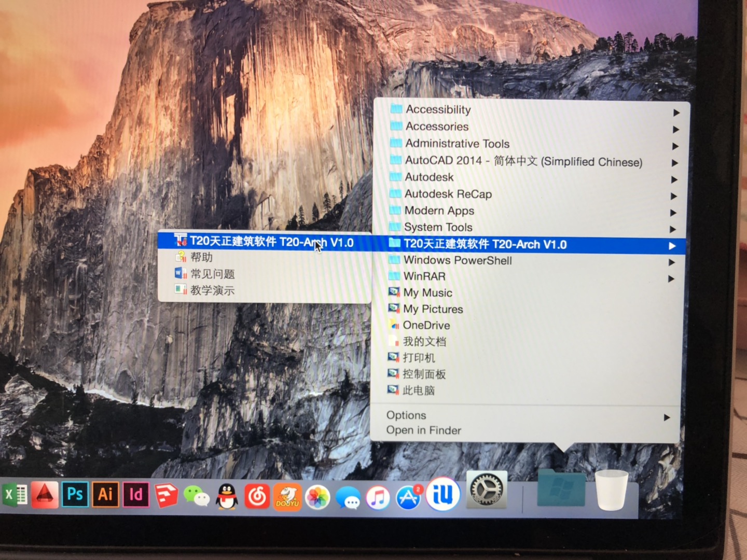Open 此电脑 shortcut

click(x=527, y=390)
